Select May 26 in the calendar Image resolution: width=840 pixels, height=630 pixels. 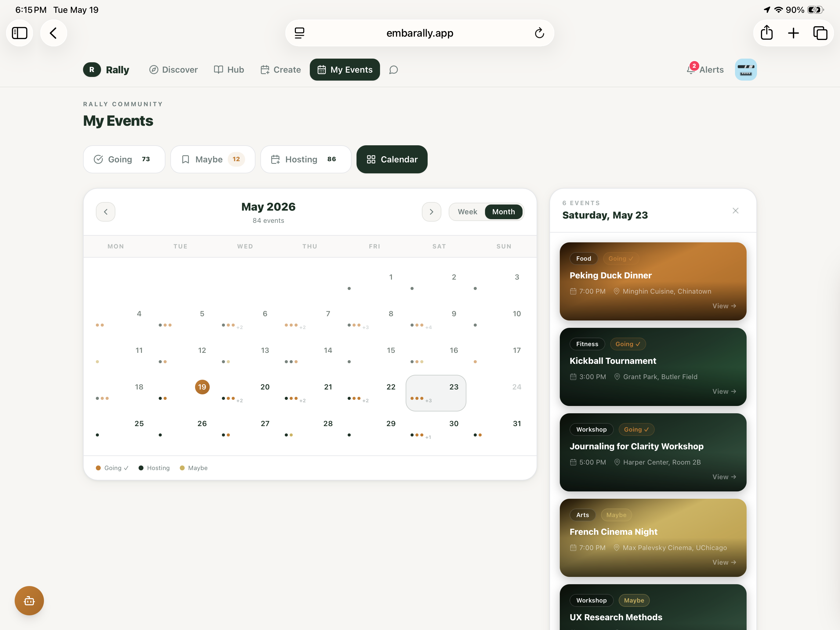point(184,429)
